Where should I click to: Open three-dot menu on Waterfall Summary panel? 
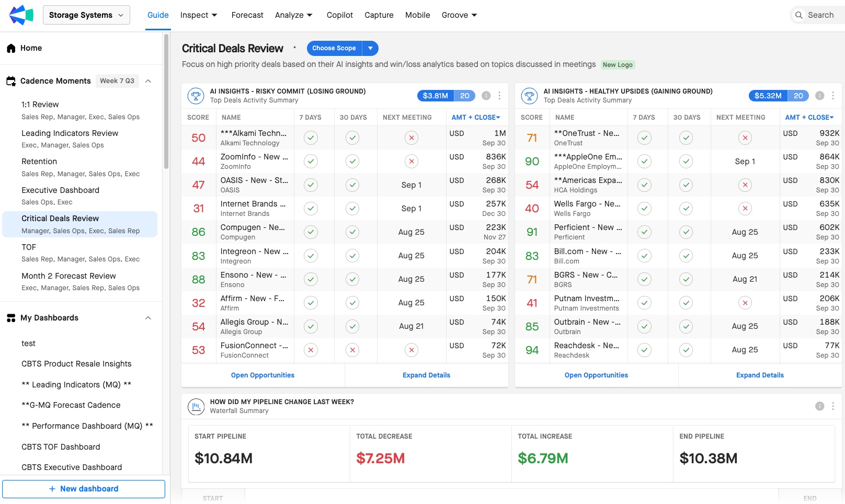click(x=833, y=406)
